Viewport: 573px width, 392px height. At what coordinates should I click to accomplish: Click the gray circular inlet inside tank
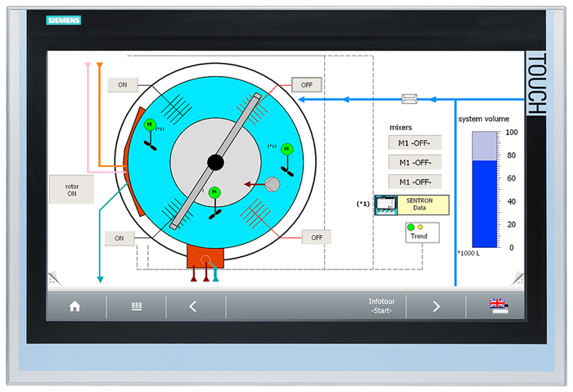(272, 185)
